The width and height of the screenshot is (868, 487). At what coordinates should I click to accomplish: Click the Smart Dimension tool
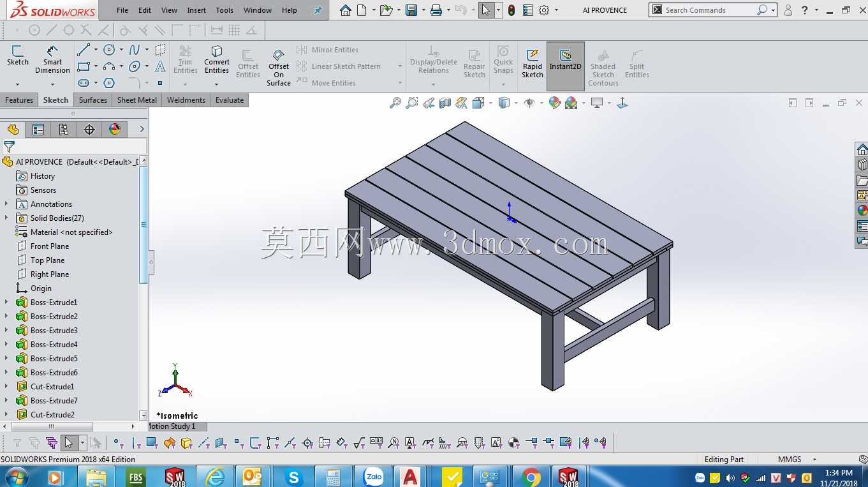click(x=52, y=60)
